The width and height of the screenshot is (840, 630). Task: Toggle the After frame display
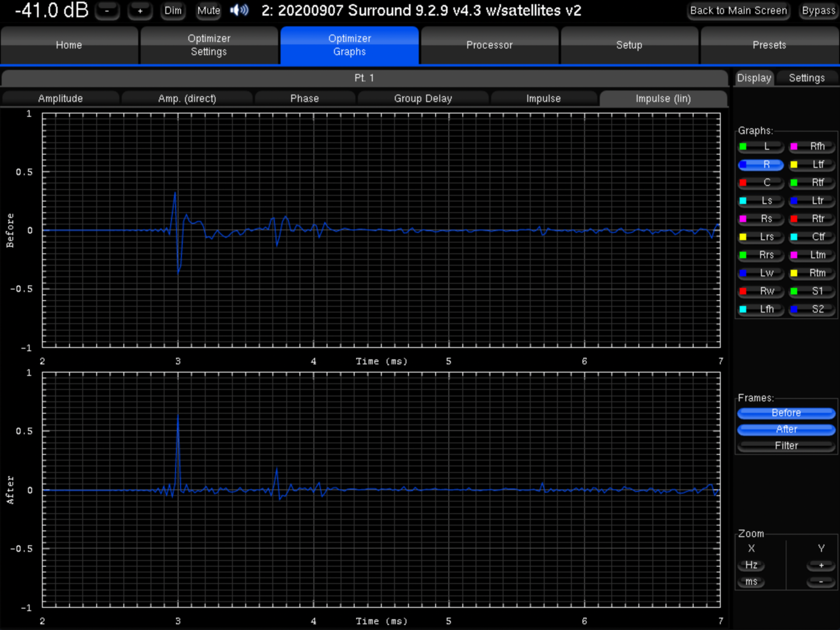click(x=786, y=429)
